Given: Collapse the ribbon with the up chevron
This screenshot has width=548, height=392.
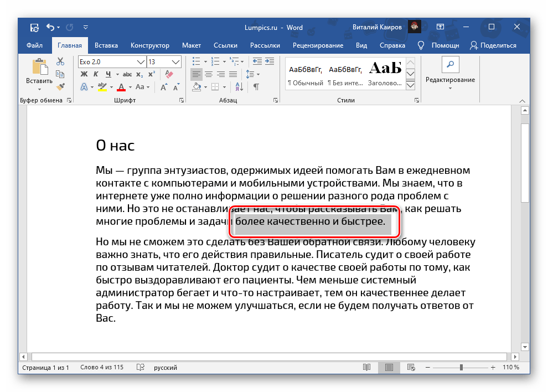Looking at the screenshot, I should coord(522,101).
